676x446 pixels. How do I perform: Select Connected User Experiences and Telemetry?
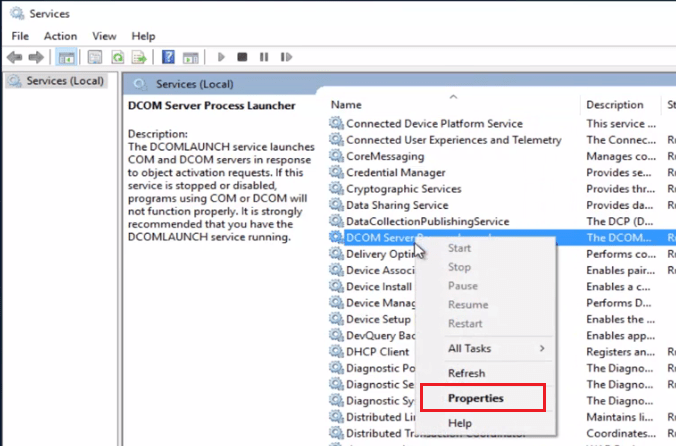click(x=454, y=140)
